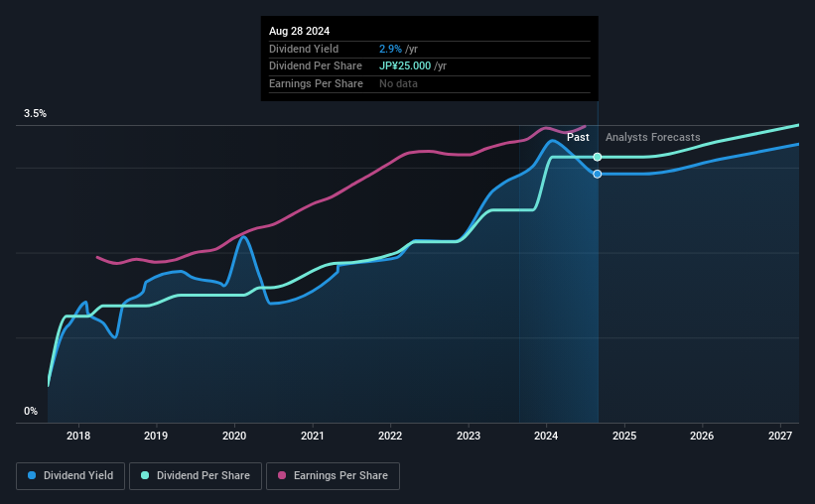
Task: Select the blue dividend yield data point marker
Action: coord(598,174)
